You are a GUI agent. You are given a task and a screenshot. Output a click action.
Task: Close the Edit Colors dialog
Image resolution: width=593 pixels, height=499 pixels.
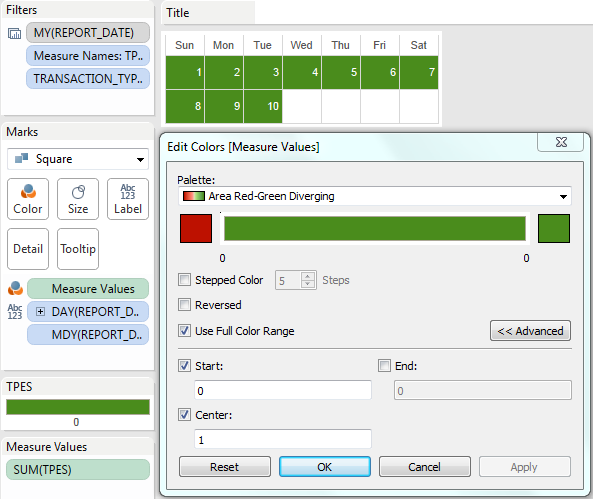coord(561,142)
